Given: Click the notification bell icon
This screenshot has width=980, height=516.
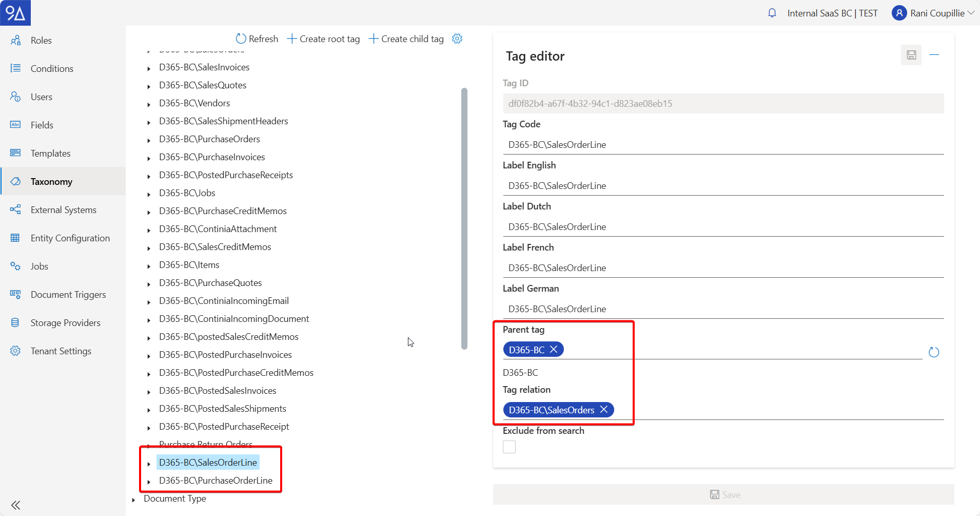Looking at the screenshot, I should [x=772, y=13].
